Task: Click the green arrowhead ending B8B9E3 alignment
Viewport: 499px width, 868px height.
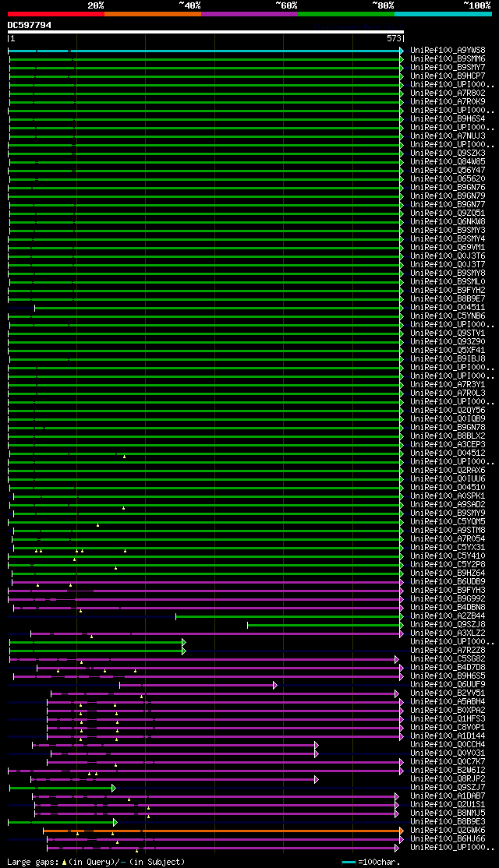Action: [115, 823]
